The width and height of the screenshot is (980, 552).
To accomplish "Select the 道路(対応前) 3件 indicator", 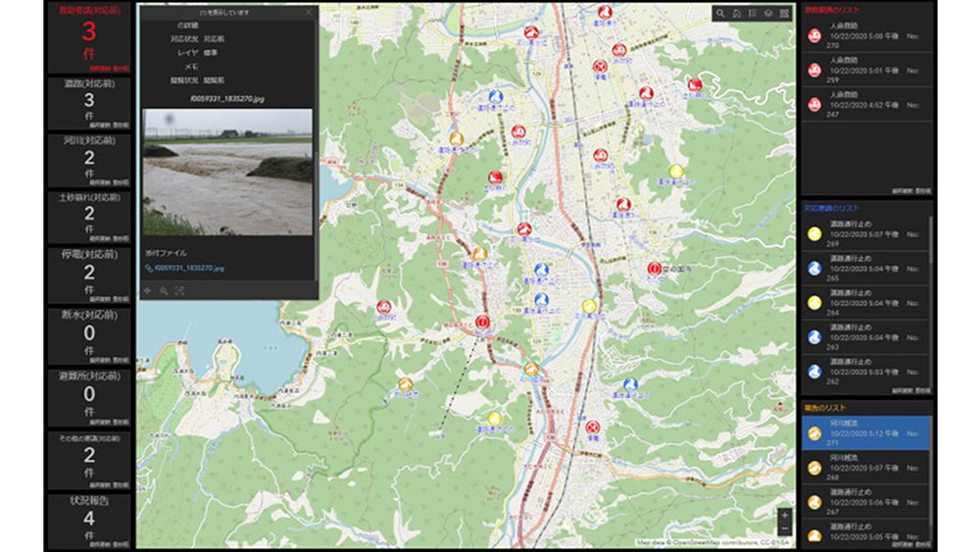I will click(89, 103).
